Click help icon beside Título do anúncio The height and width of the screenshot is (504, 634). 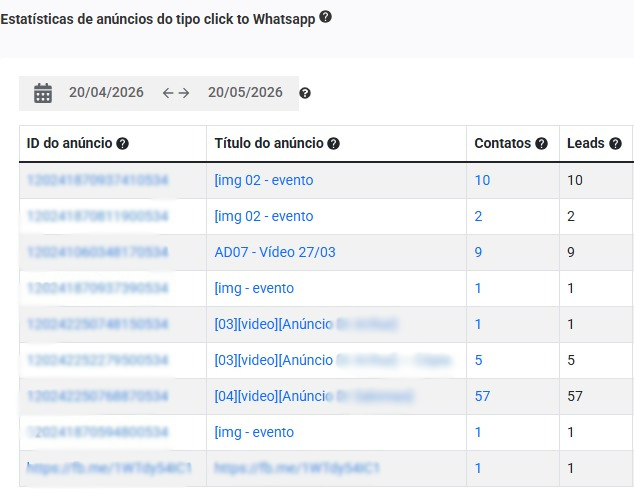pyautogui.click(x=333, y=144)
